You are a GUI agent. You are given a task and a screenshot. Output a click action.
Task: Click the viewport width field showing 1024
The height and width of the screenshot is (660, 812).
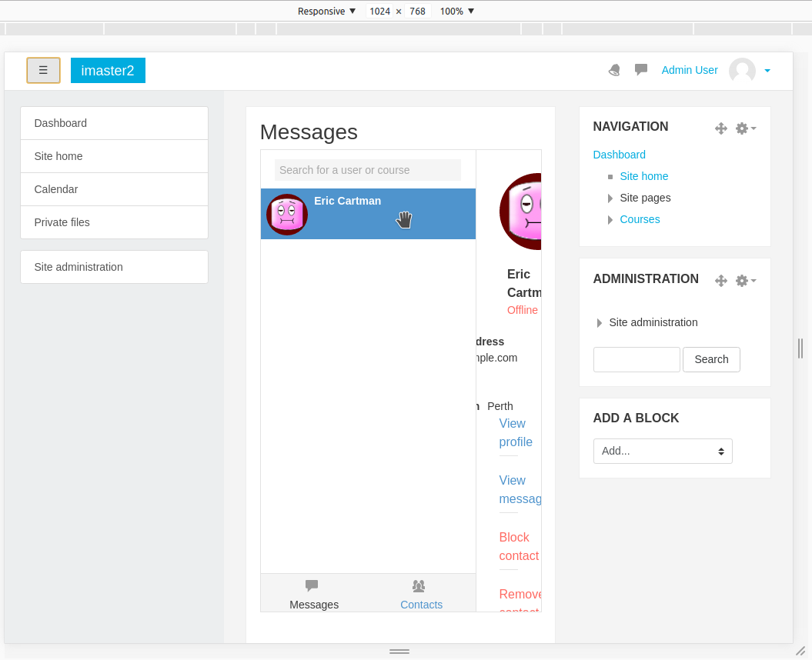click(379, 11)
